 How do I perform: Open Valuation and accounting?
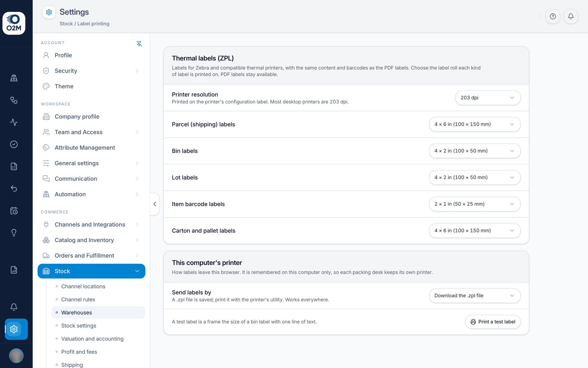tap(98, 339)
